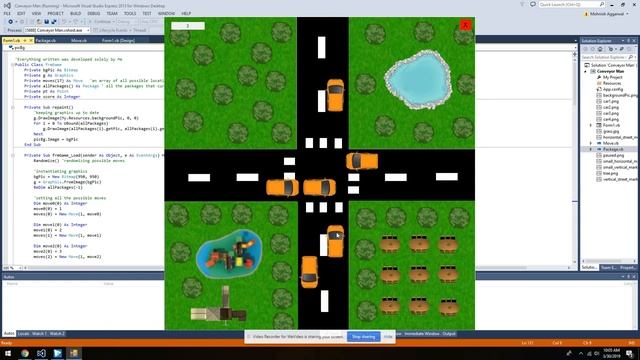Close the Form1.vb tab

tap(31, 40)
